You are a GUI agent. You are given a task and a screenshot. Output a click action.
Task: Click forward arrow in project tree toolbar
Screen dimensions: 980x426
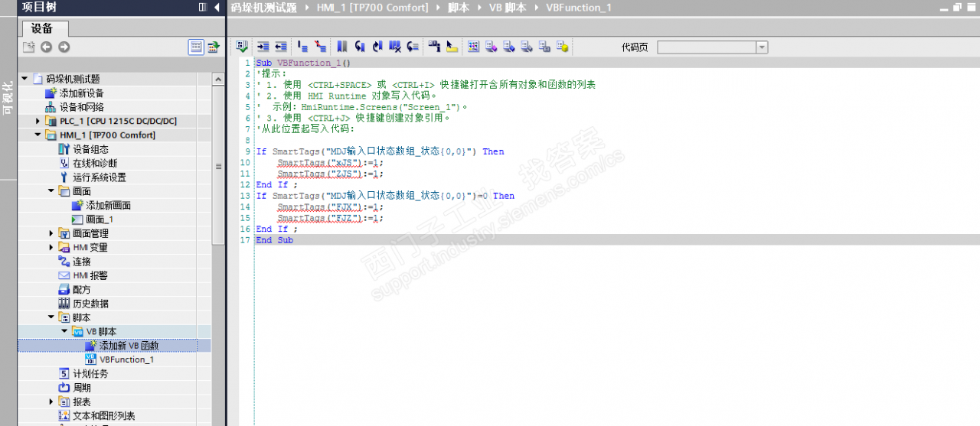tap(64, 47)
